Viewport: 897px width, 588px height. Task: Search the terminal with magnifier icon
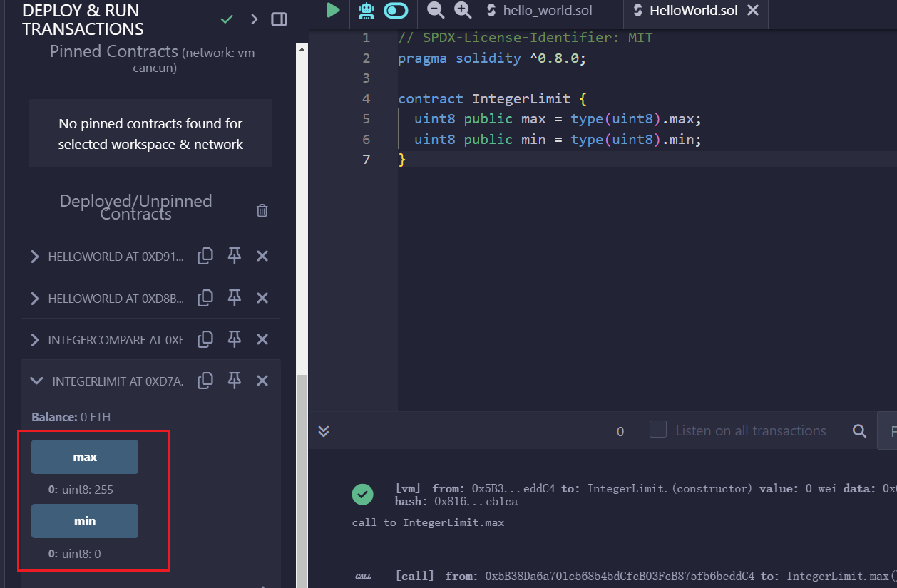[x=859, y=431]
